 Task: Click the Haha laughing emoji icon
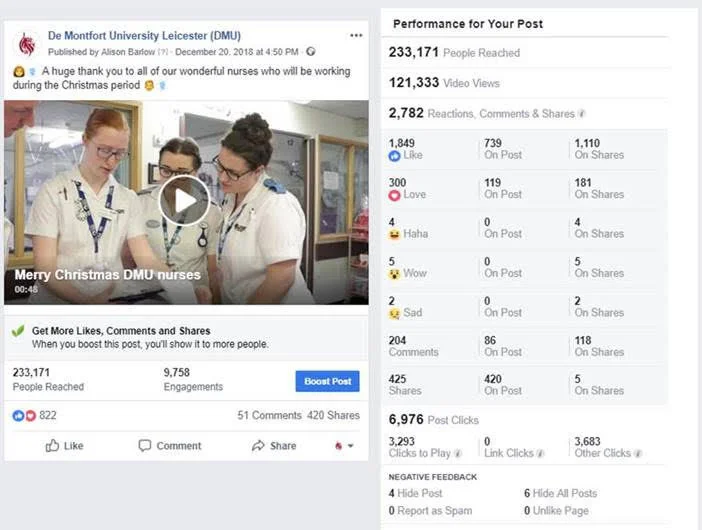pyautogui.click(x=394, y=234)
